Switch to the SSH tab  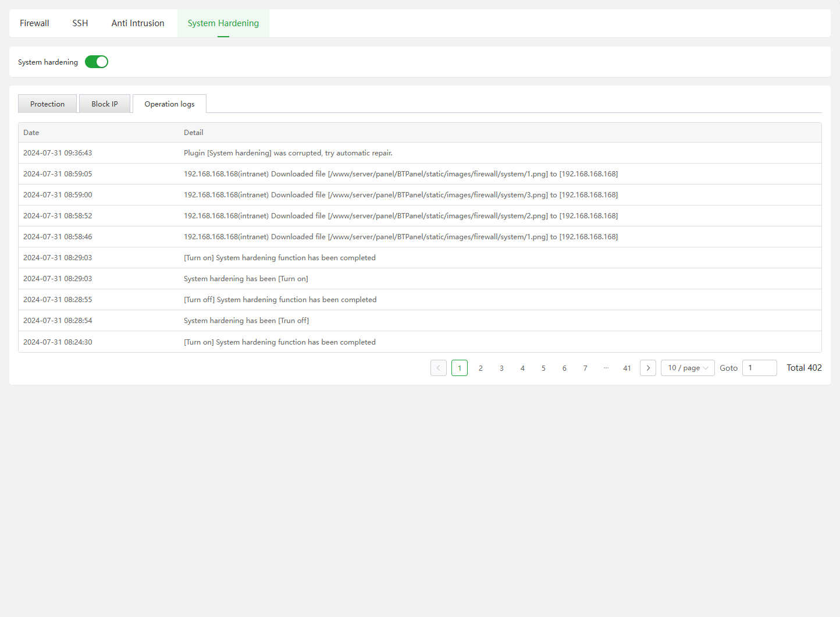(80, 23)
